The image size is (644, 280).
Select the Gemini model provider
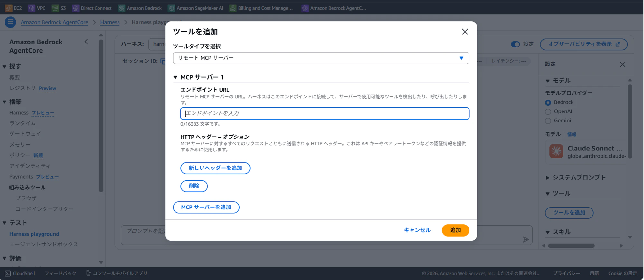548,121
